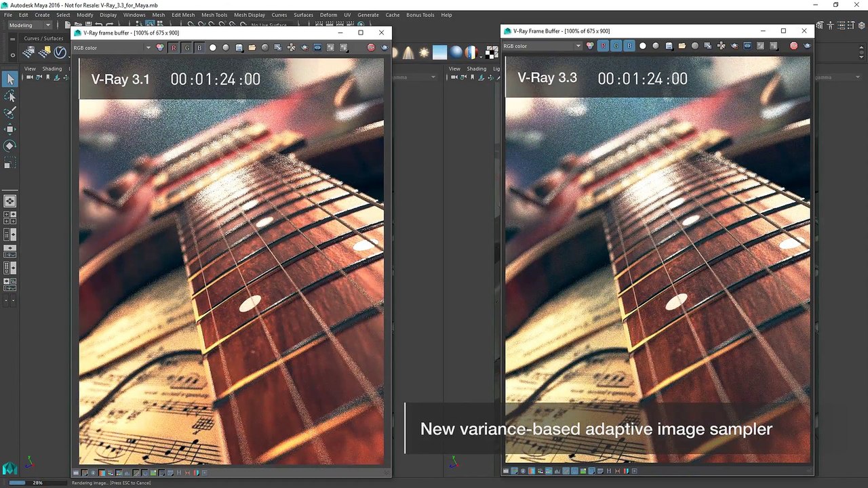Viewport: 868px width, 488px height.
Task: Save image in right frame buffer
Action: click(669, 46)
